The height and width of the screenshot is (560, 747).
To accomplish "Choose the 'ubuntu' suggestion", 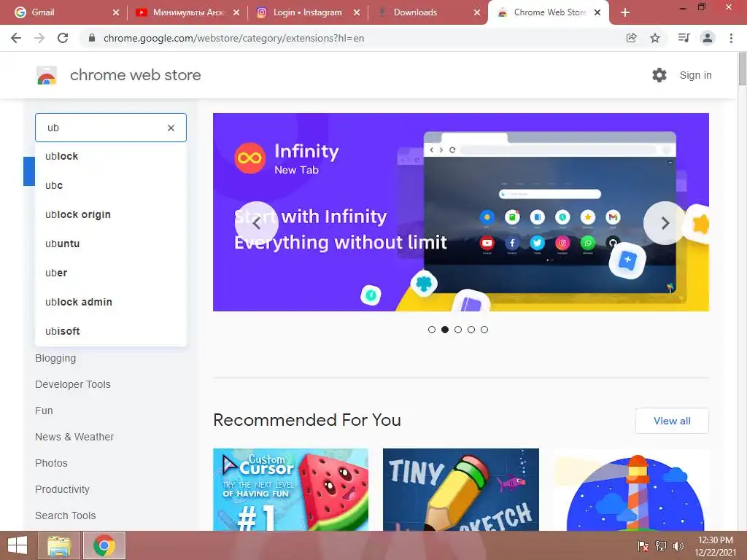I will pyautogui.click(x=111, y=244).
